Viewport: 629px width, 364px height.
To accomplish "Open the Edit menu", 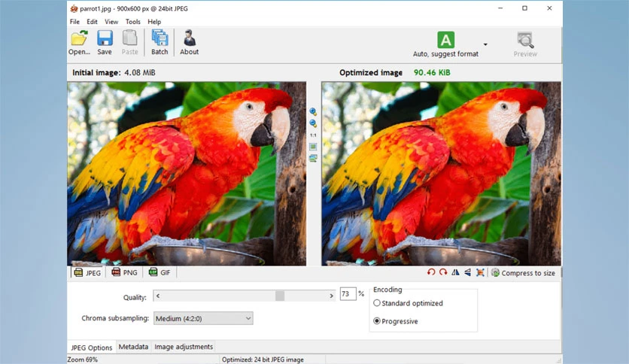I will pyautogui.click(x=93, y=22).
